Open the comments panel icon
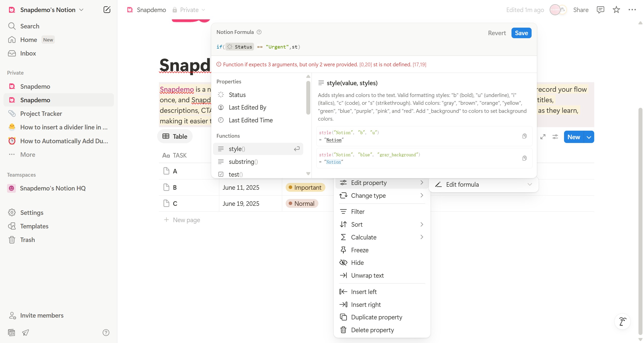644x343 pixels. 600,10
